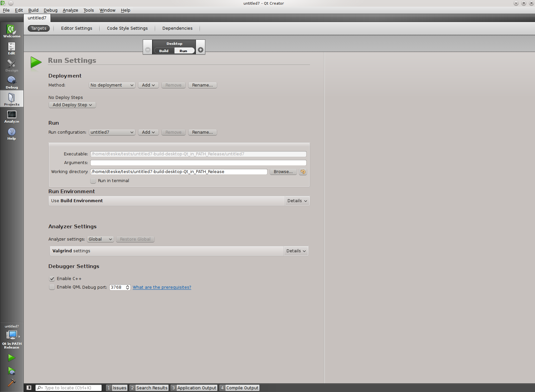
Task: Open the Analyze menu
Action: pyautogui.click(x=70, y=10)
